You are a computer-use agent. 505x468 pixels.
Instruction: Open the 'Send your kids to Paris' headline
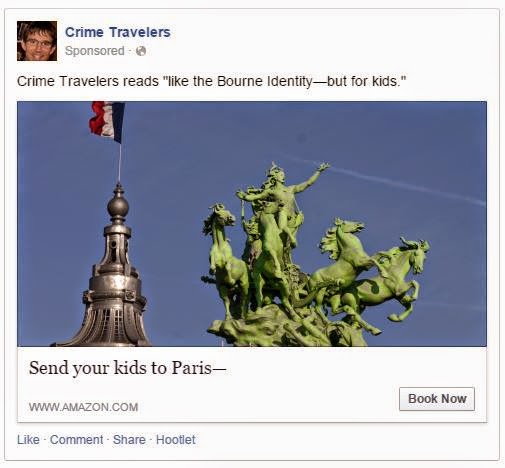128,368
